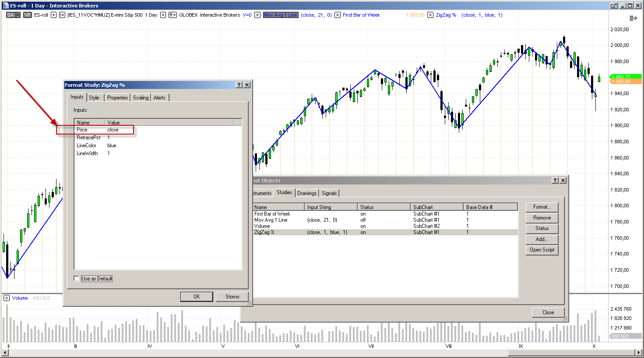Click the Mov Avg 1 Line study label in the header
The height and width of the screenshot is (358, 644).
(x=281, y=15)
